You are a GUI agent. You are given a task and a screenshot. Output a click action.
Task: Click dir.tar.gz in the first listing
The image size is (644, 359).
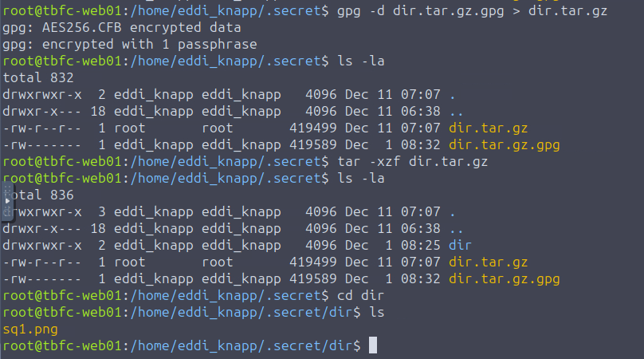point(488,128)
